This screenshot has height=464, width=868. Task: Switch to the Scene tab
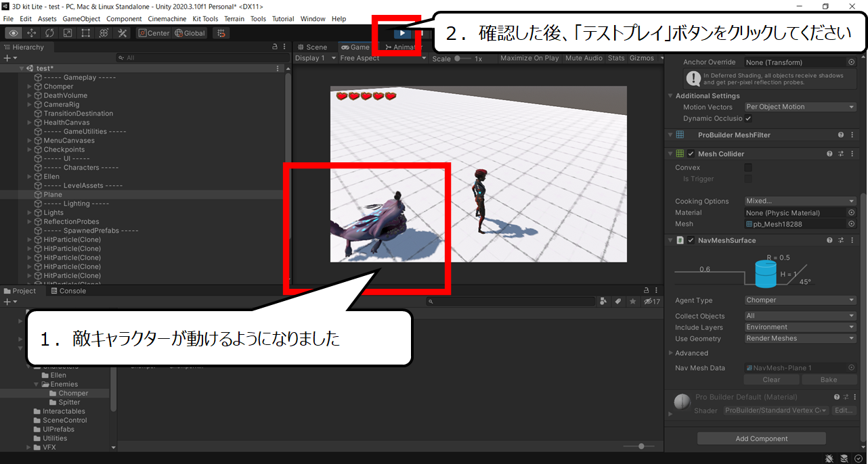[312, 47]
